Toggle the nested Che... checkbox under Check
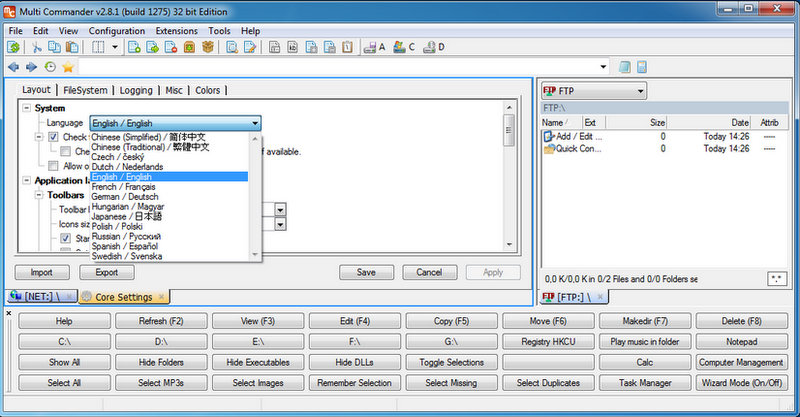This screenshot has width=800, height=417. point(65,151)
